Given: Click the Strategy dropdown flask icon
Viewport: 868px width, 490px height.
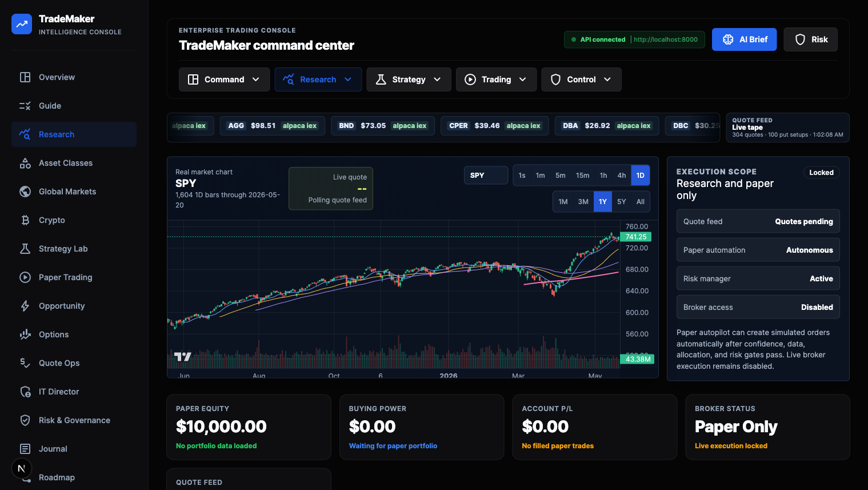Looking at the screenshot, I should (381, 79).
